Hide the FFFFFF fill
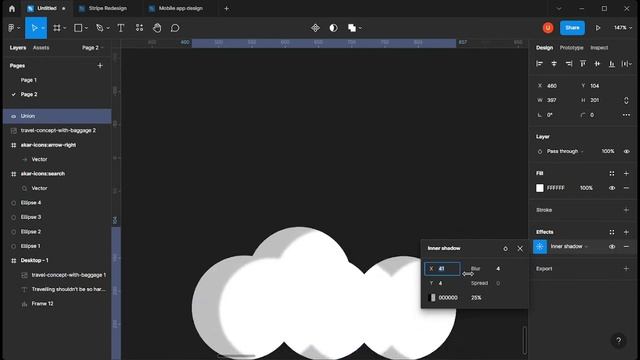 (x=611, y=188)
